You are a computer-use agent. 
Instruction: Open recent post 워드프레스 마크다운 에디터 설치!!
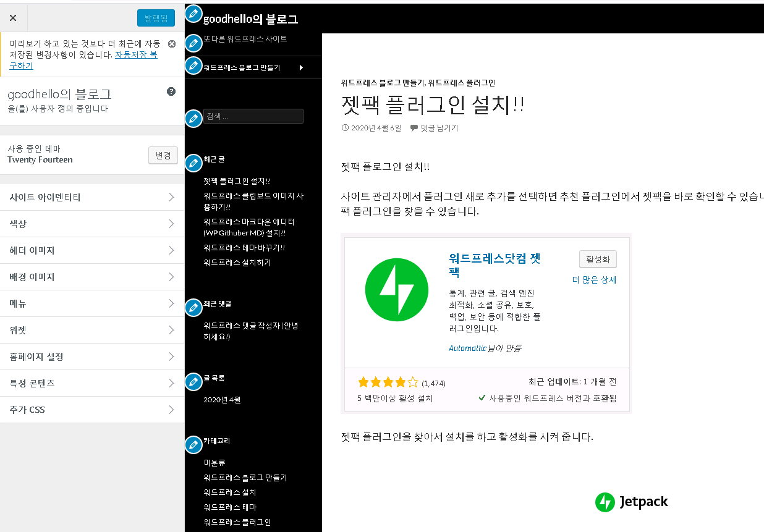click(249, 227)
